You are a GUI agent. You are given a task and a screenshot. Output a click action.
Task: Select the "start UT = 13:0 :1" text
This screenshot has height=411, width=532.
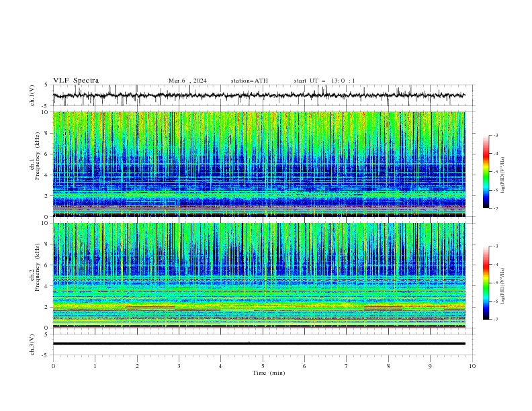324,81
